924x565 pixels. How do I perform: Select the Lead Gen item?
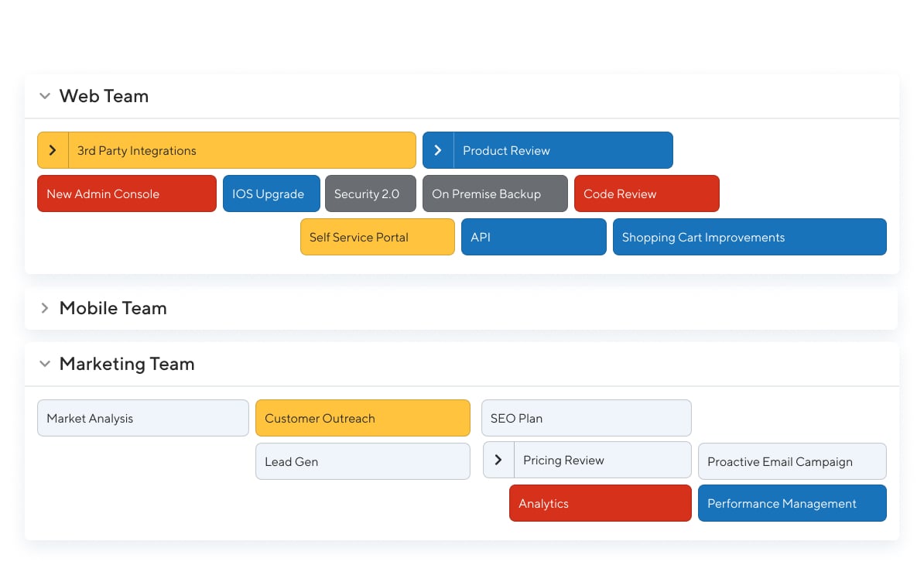point(362,462)
